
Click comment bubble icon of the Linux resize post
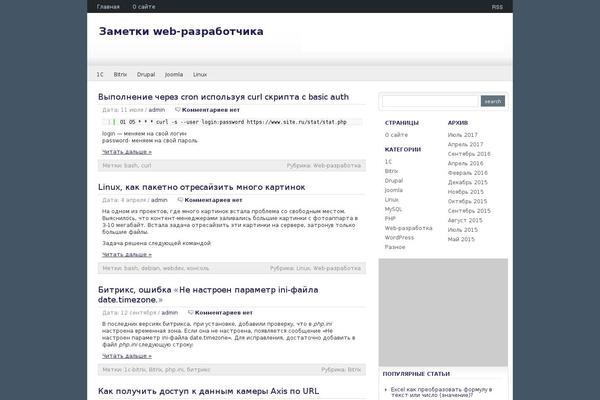click(180, 200)
